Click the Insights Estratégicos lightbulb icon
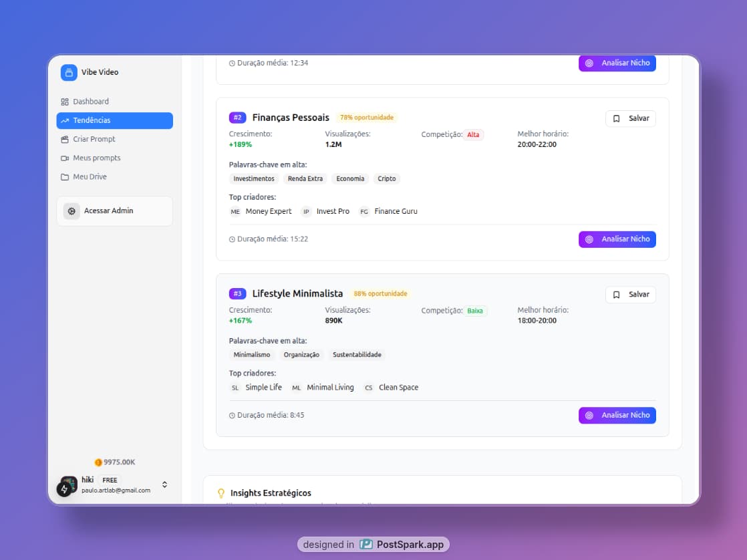This screenshot has width=747, height=560. [221, 494]
